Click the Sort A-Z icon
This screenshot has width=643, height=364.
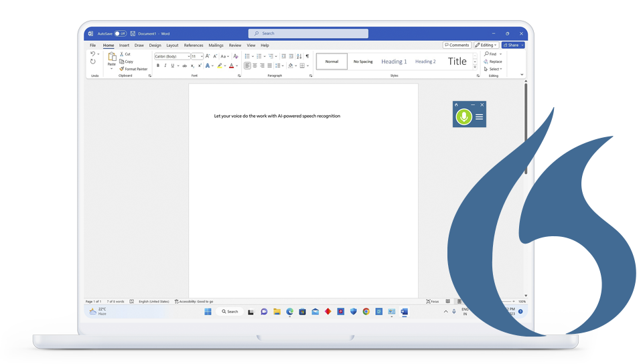(x=299, y=56)
